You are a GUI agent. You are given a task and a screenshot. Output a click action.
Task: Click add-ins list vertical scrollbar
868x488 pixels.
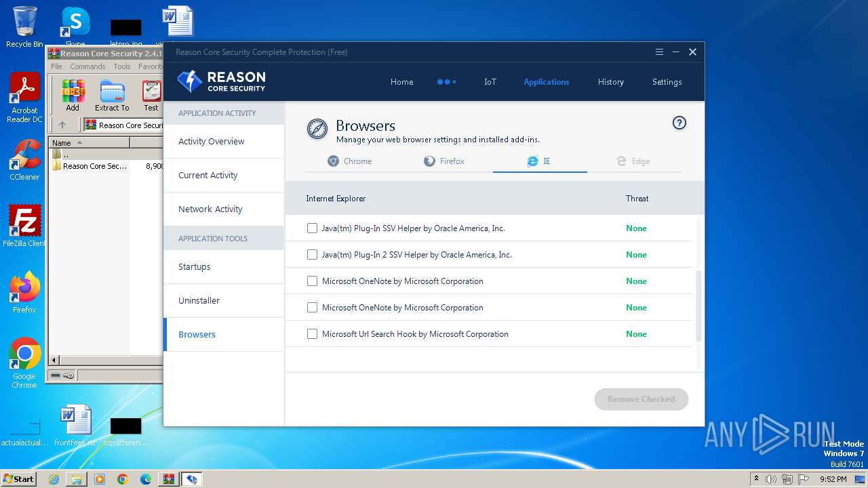[x=698, y=305]
